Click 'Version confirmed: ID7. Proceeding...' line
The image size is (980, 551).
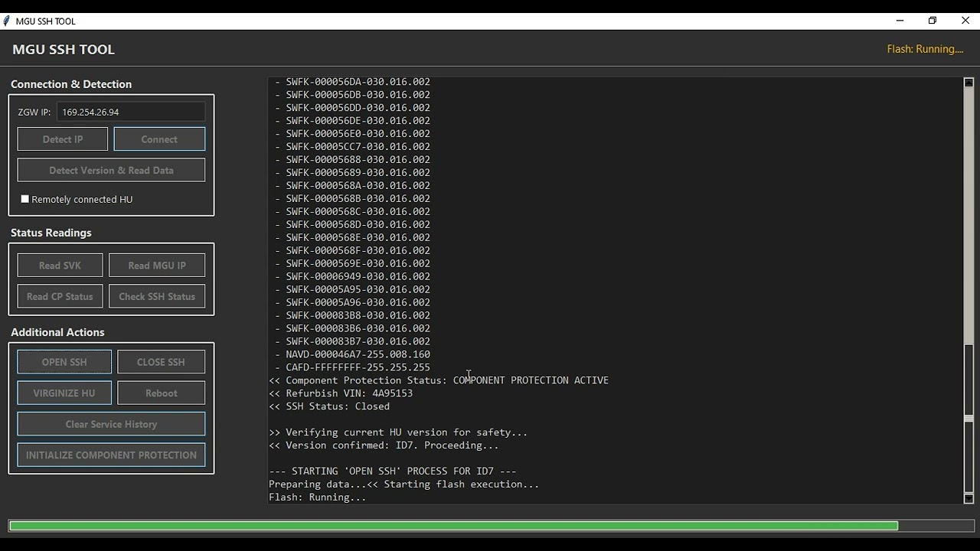point(384,445)
